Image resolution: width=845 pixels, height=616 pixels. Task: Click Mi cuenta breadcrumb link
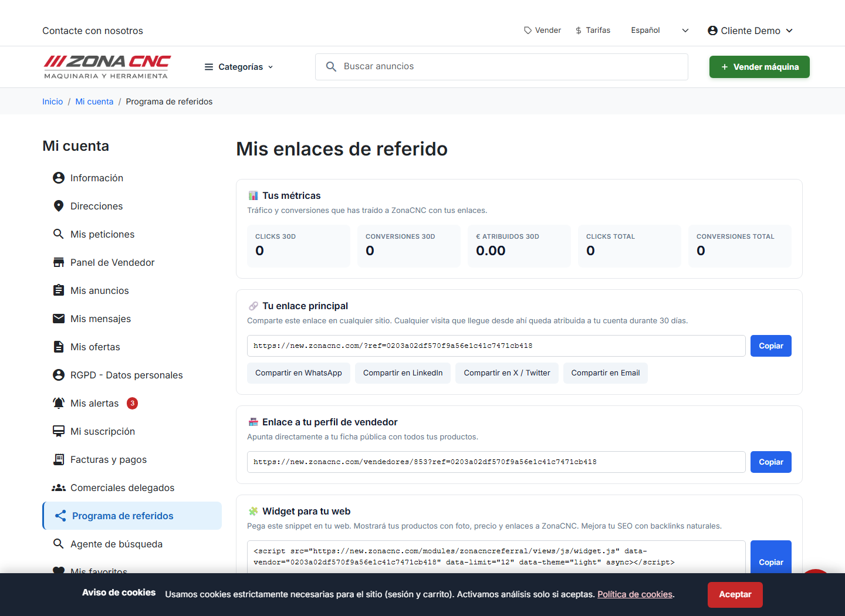point(94,101)
